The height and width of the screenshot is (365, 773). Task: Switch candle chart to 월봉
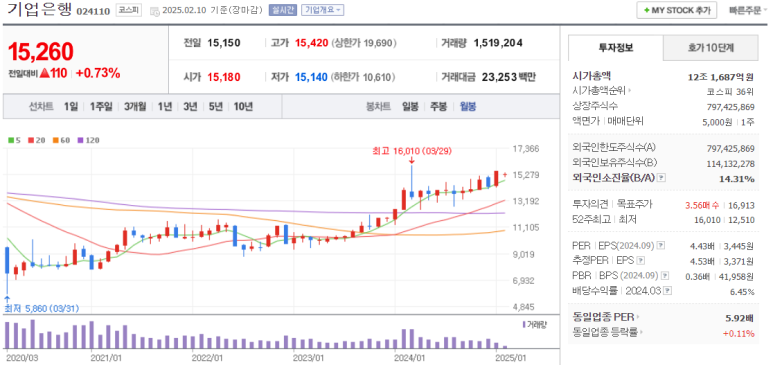[468, 107]
